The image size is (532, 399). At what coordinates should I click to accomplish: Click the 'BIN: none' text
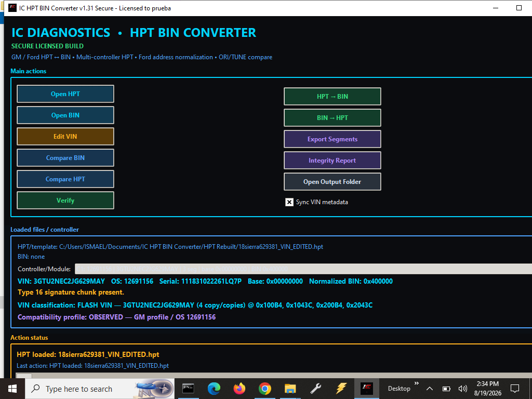[31, 257]
